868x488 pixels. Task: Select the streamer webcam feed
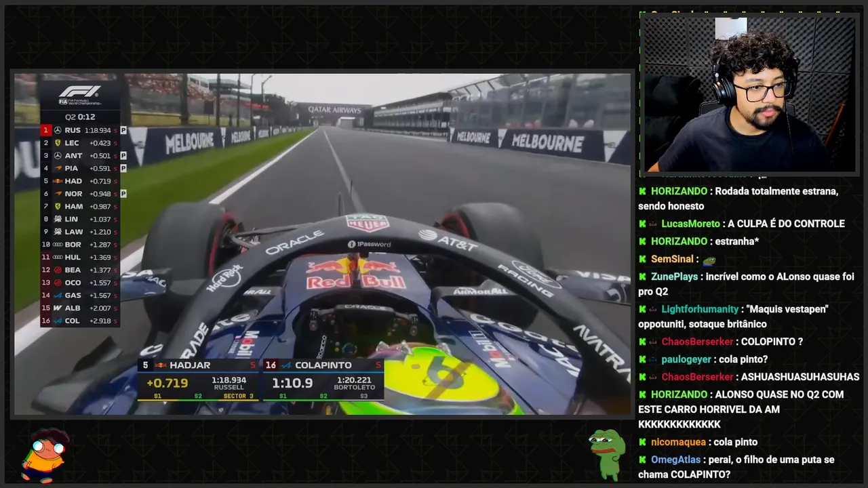point(749,94)
